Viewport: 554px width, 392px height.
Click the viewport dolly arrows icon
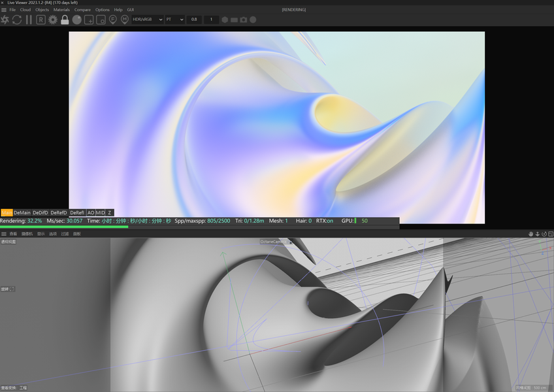tap(538, 234)
